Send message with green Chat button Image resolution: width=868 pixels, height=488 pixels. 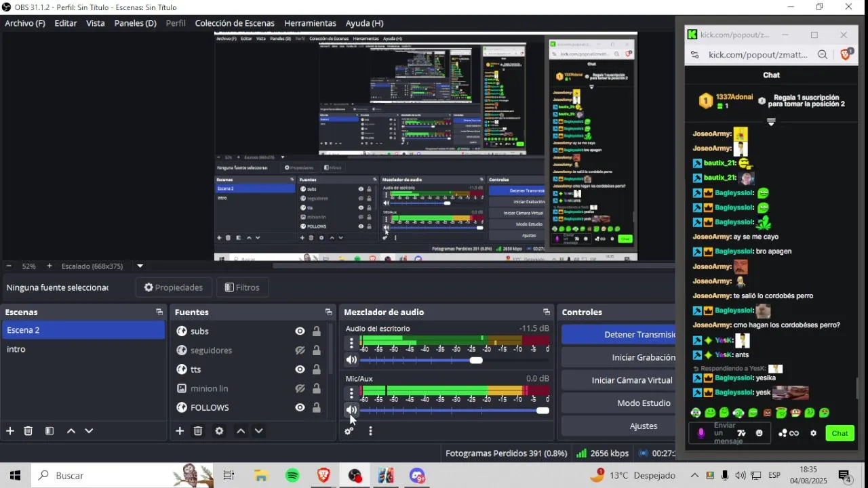click(x=840, y=433)
